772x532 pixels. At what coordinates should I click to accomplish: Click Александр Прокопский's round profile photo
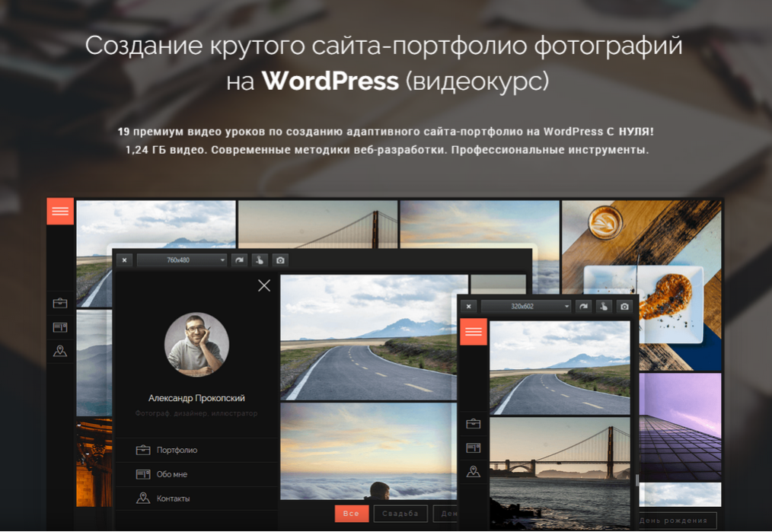click(196, 345)
